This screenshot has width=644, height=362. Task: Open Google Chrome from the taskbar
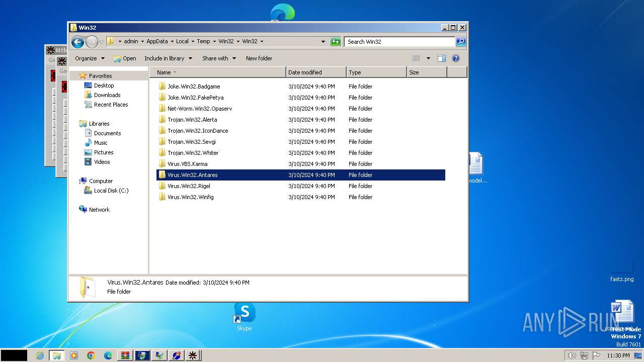pyautogui.click(x=91, y=355)
